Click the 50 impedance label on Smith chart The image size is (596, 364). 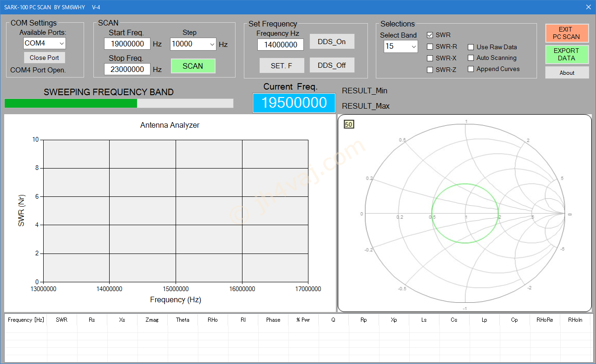point(349,124)
